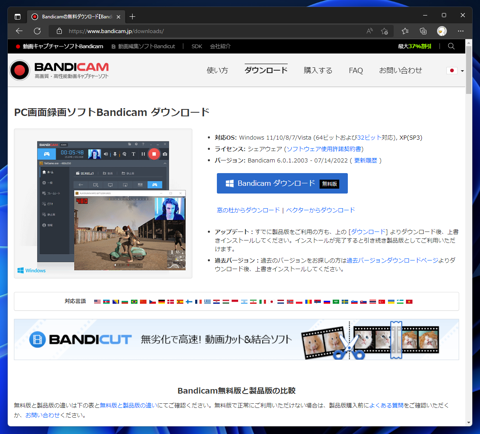
Task: Select the French flag language icon
Action: (198, 302)
